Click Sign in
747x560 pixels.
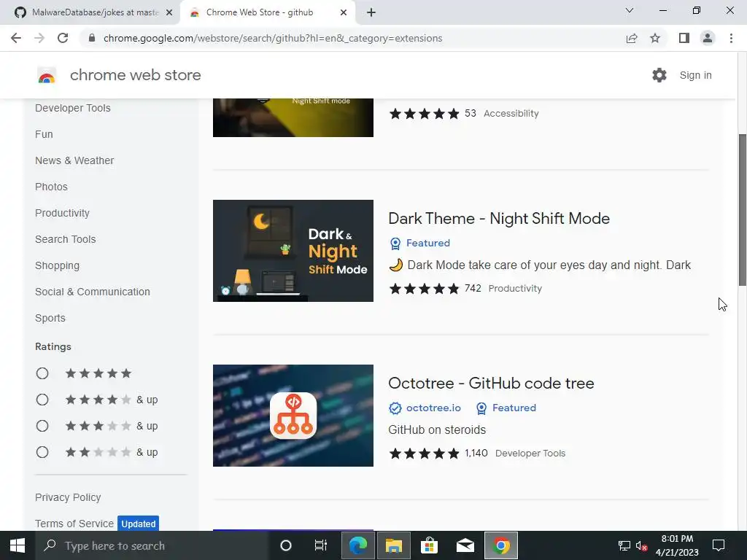coord(695,75)
